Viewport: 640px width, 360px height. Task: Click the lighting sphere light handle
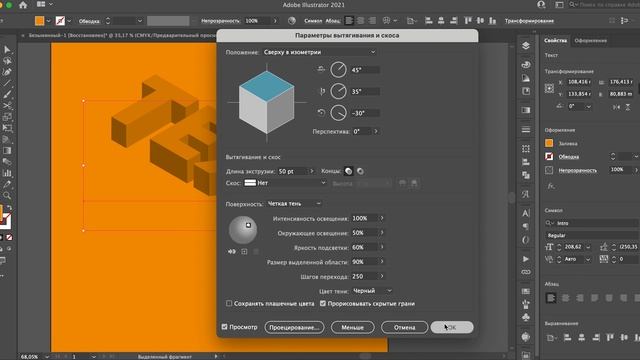[248, 225]
